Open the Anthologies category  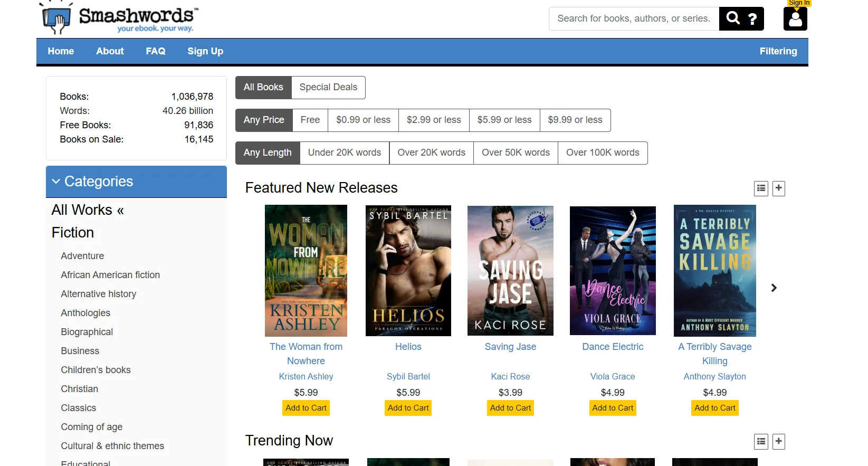point(85,313)
